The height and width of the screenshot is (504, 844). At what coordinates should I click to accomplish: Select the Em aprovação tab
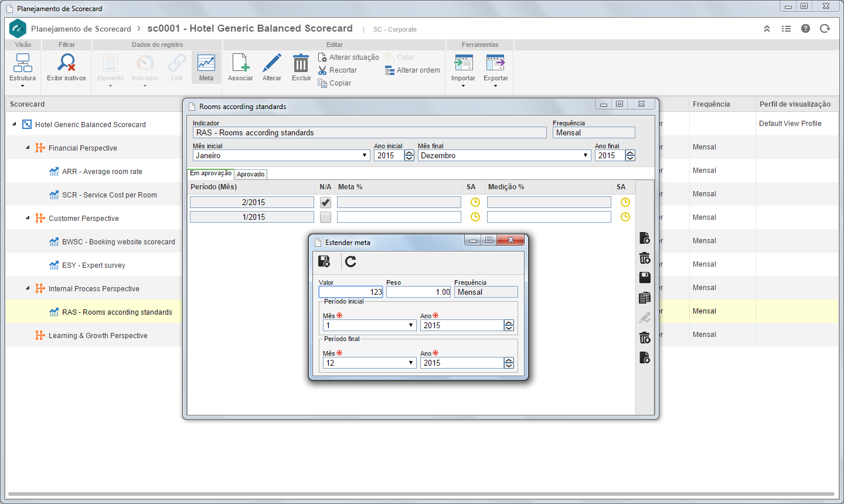pos(210,173)
